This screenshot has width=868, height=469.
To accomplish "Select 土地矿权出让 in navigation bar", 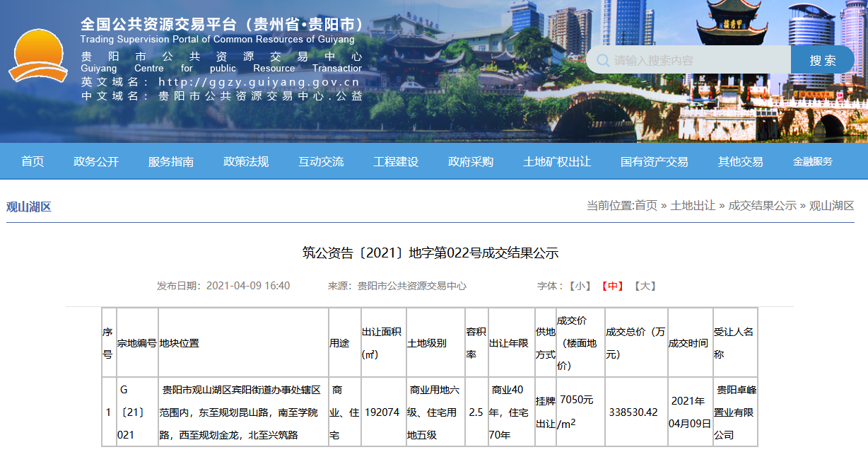I will (557, 161).
